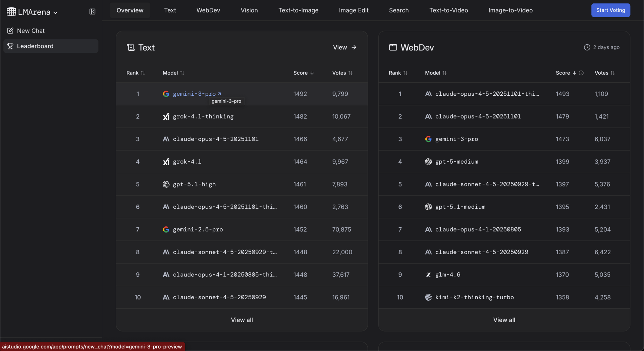Screen dimensions: 644x351
Task: Click the Anthropic icon beside claude-sonnet-4-5-20250929 in Text
Action: click(166, 297)
